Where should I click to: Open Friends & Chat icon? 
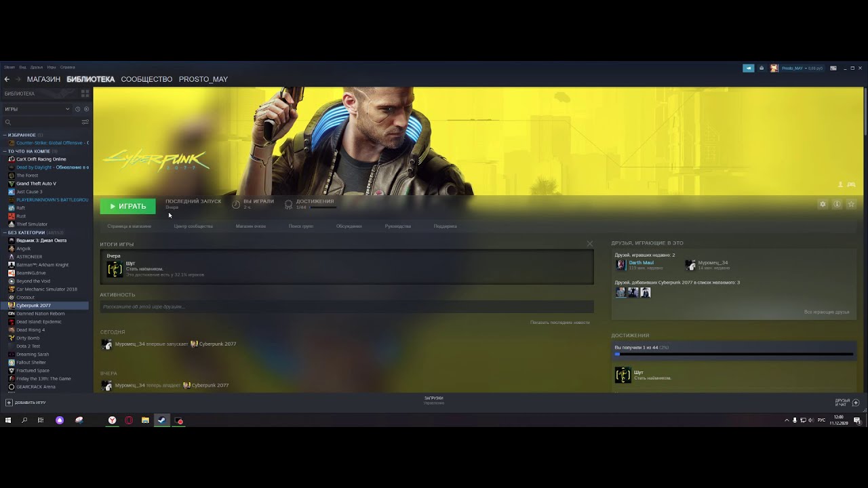pyautogui.click(x=856, y=403)
